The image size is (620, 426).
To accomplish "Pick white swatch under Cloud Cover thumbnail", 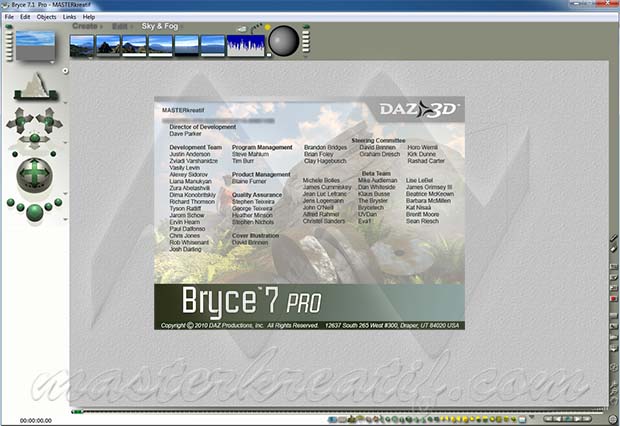I will click(x=212, y=55).
